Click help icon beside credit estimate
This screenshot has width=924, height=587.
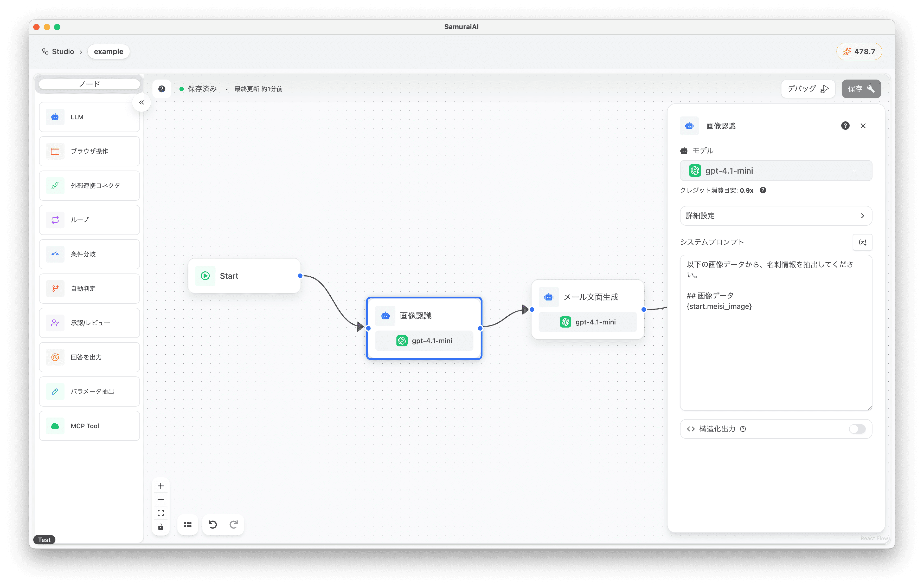(x=763, y=190)
